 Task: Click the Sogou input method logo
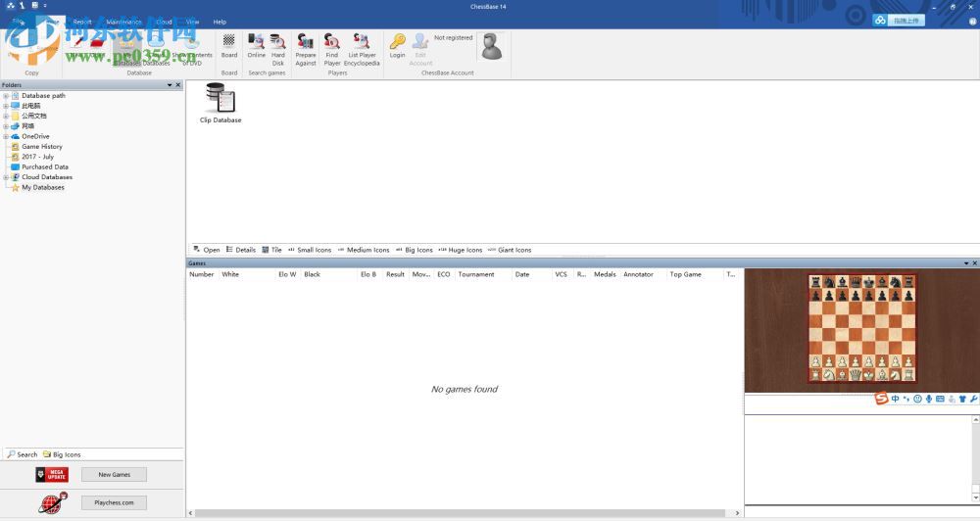(881, 399)
